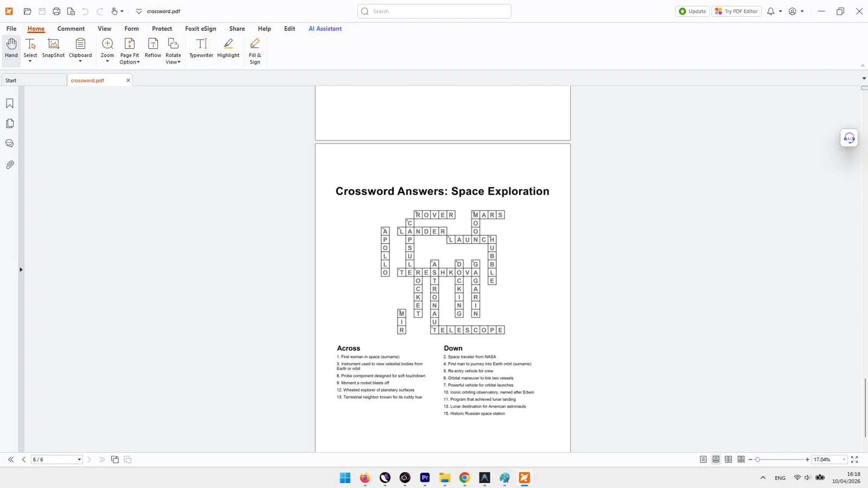868x488 pixels.
Task: Open the Comments panel in sidebar
Action: 10,144
